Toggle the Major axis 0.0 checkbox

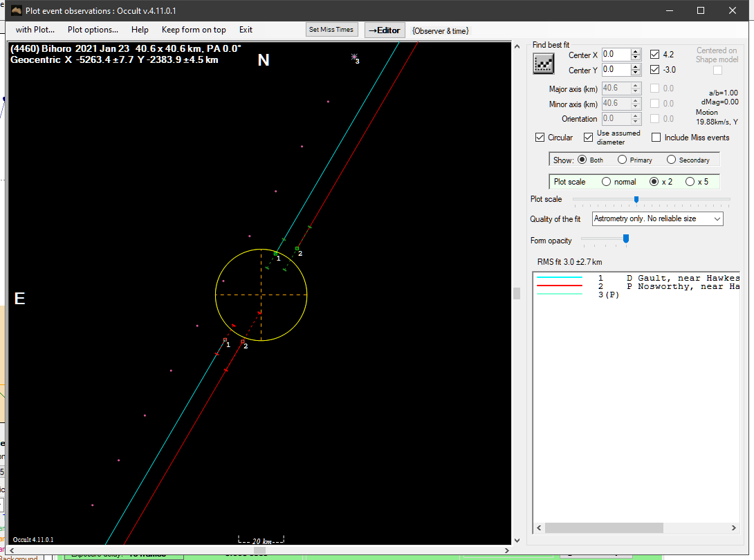[654, 88]
